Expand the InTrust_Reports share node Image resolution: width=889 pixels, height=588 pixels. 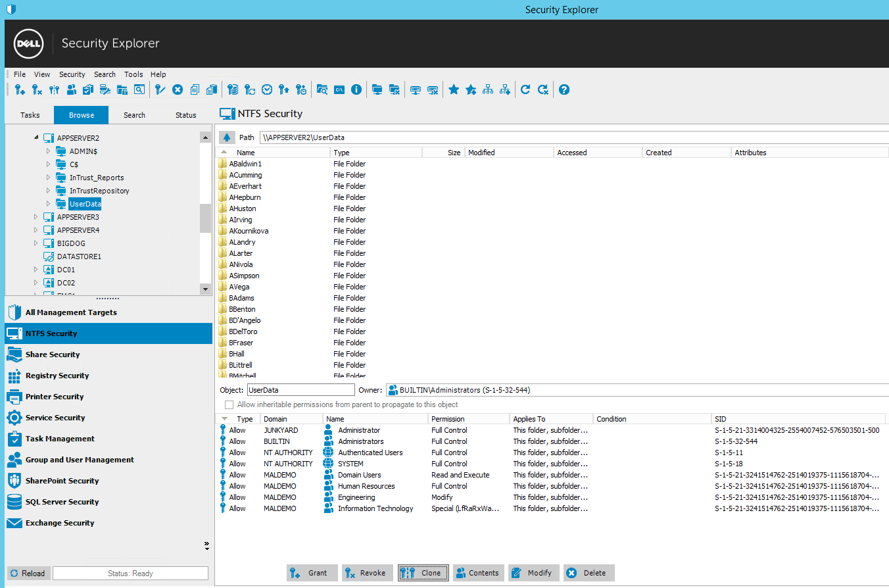pyautogui.click(x=48, y=178)
